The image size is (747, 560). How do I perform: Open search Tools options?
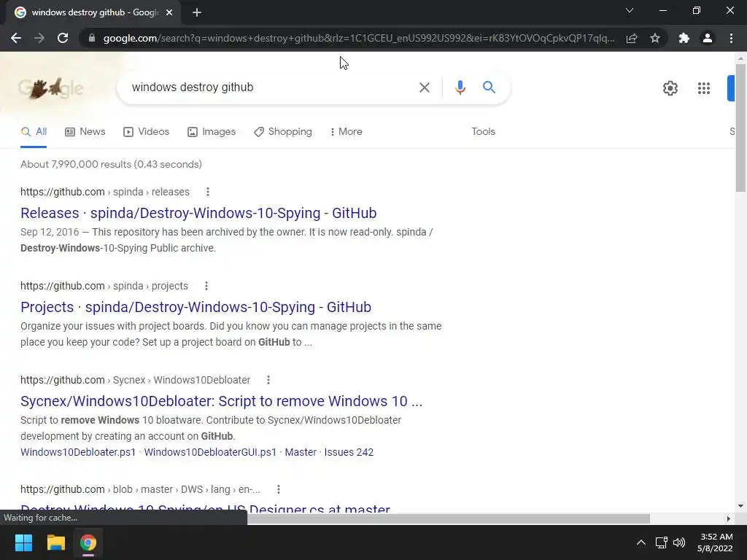483,132
